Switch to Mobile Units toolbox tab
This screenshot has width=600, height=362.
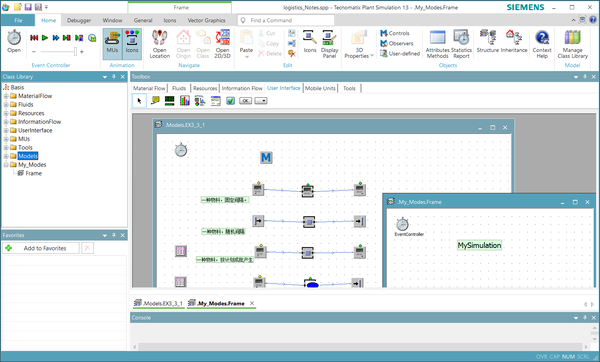[x=320, y=88]
